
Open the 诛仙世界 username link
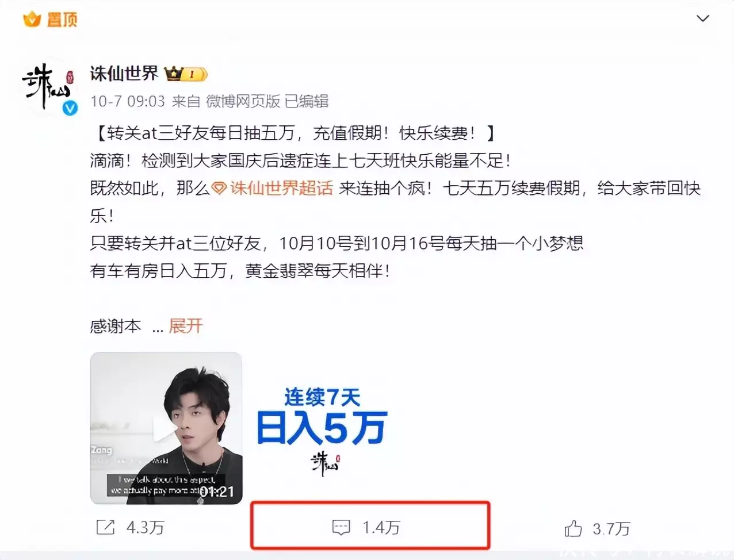tap(124, 74)
